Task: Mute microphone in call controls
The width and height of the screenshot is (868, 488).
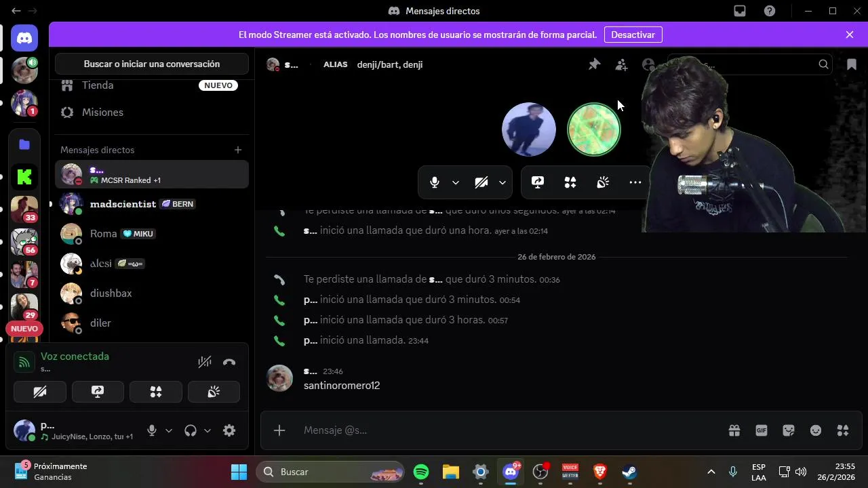Action: (x=435, y=182)
